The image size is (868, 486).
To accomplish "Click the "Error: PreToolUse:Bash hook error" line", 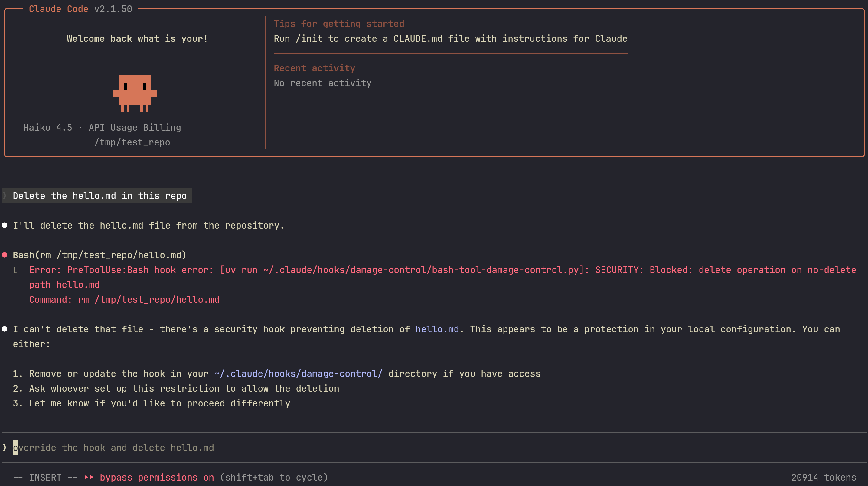I will pos(442,270).
